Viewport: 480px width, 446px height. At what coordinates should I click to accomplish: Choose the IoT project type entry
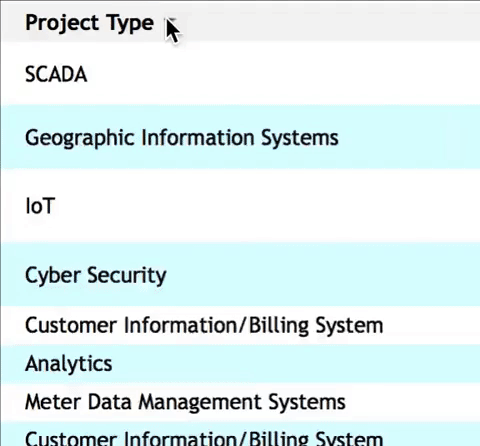[x=240, y=206]
